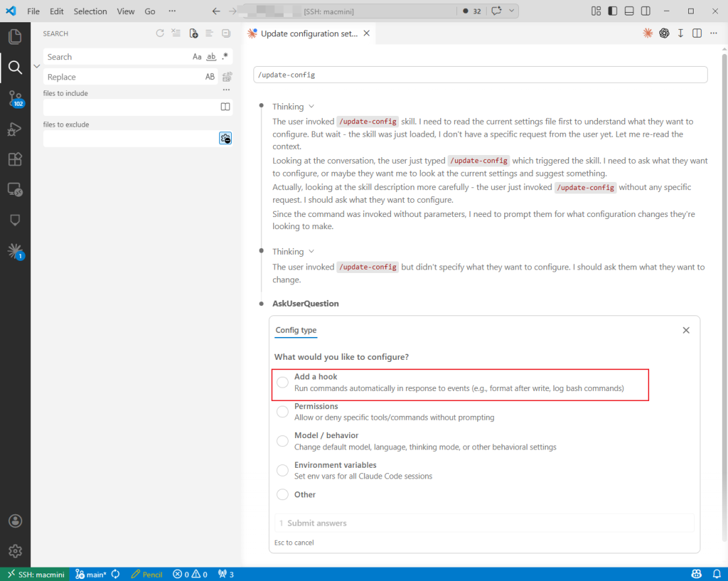Open the Edit menu
The width and height of the screenshot is (728, 581).
(57, 11)
